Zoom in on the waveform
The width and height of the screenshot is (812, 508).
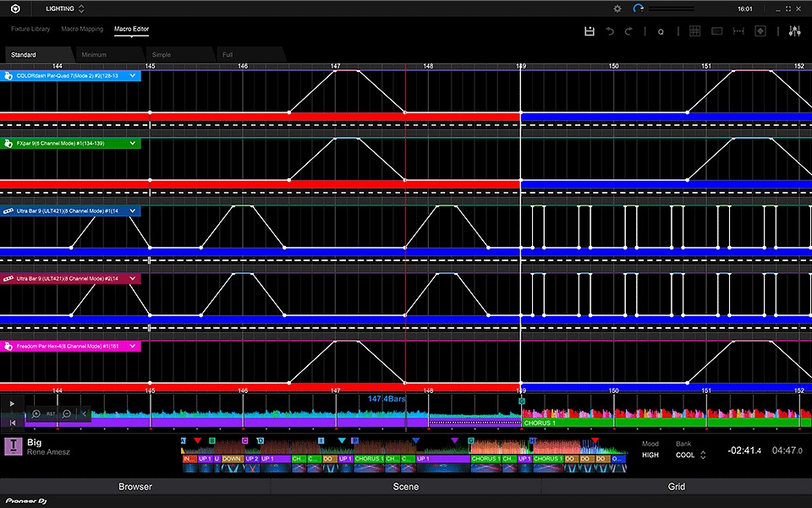coord(36,414)
